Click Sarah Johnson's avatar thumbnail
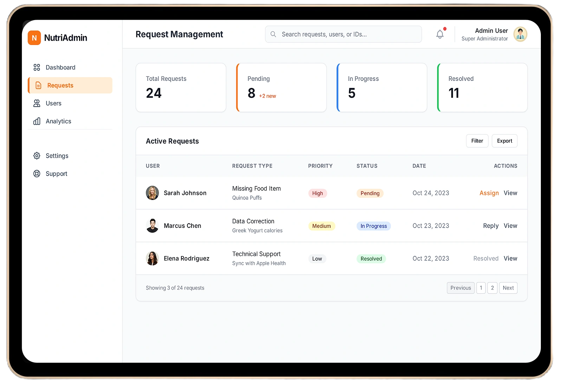563x392 pixels. pyautogui.click(x=152, y=193)
